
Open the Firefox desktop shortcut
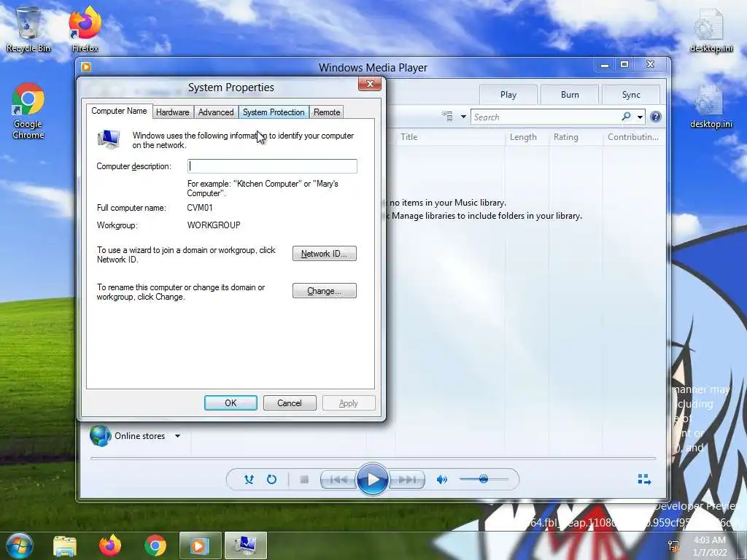coord(85,29)
